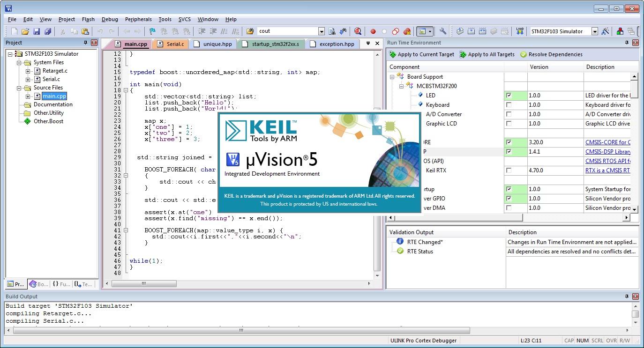
Task: Toggle a bookmark with the blue flag icon
Action: [x=152, y=31]
